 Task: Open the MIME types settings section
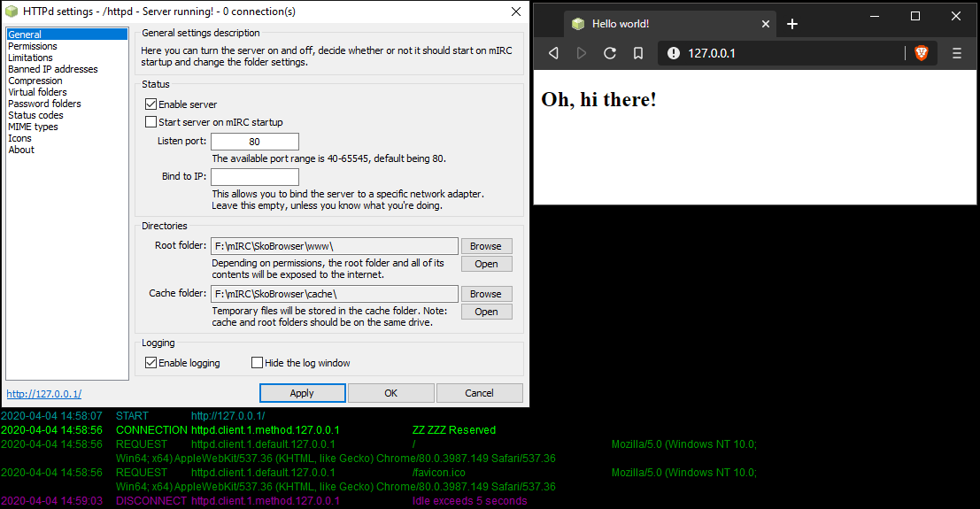33,127
